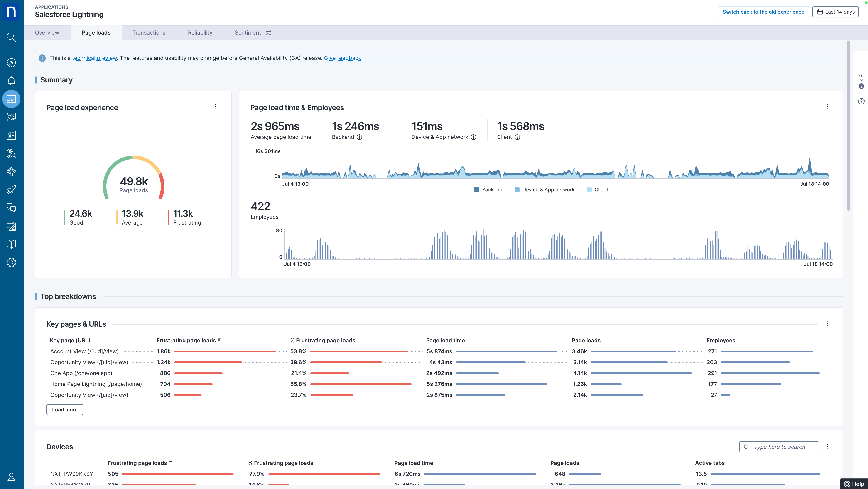
Task: Open the search panel from the sidebar
Action: tap(11, 37)
